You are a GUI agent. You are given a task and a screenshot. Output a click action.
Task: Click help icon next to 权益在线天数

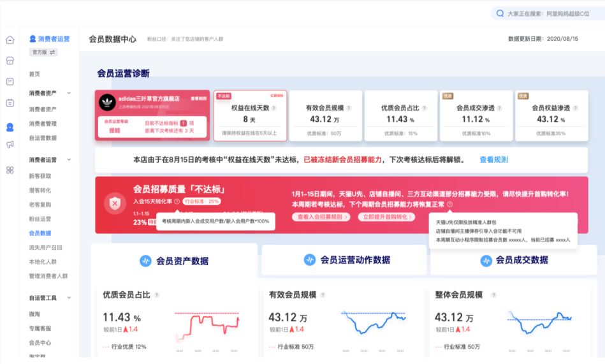(273, 108)
